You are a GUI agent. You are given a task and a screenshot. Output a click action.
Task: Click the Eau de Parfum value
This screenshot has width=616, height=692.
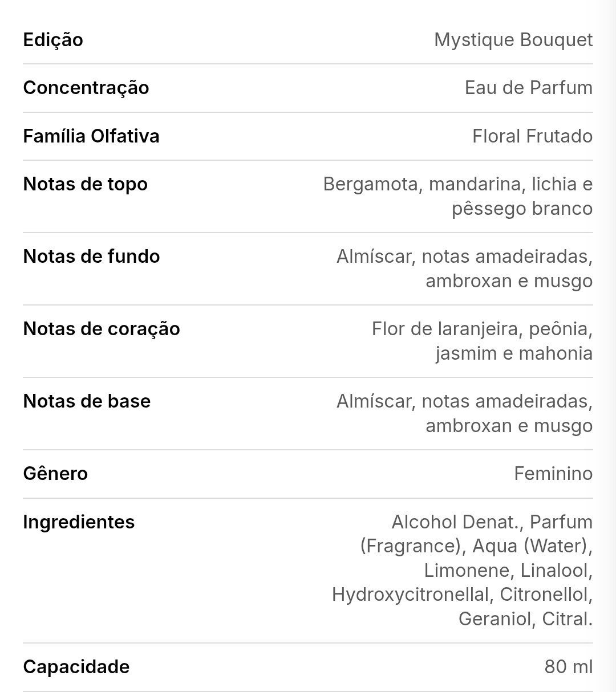point(529,88)
